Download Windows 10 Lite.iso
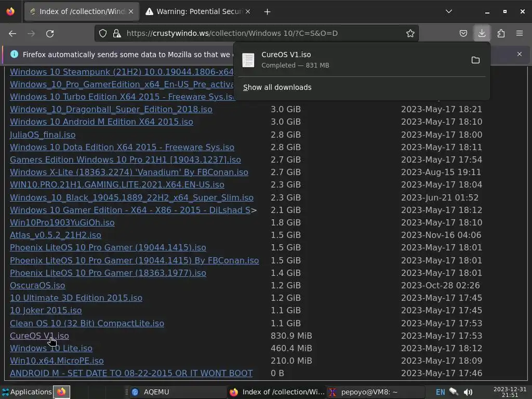Screen dimensions: 532x399 point(51,348)
